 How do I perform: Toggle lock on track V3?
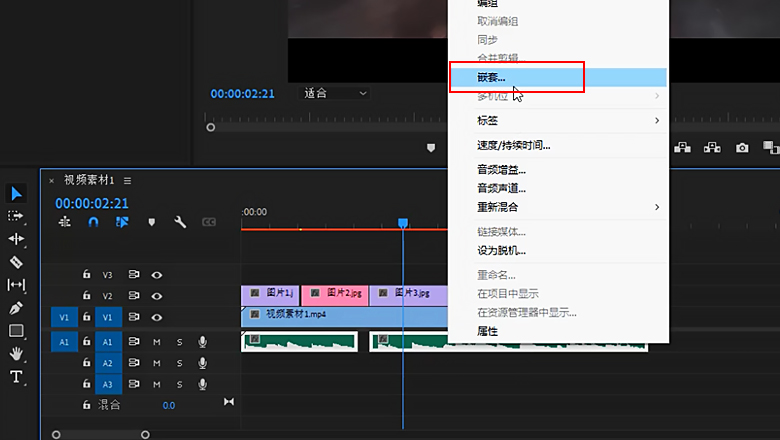87,274
